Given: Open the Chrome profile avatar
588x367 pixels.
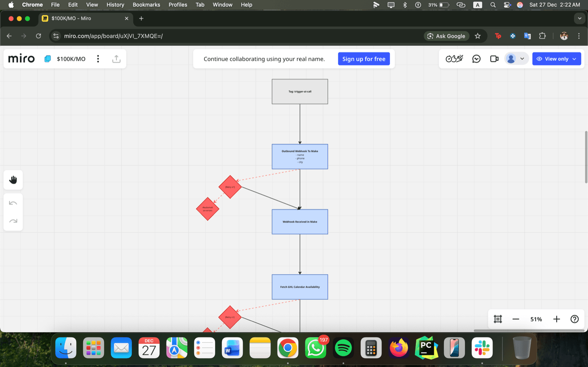Looking at the screenshot, I should 564,36.
